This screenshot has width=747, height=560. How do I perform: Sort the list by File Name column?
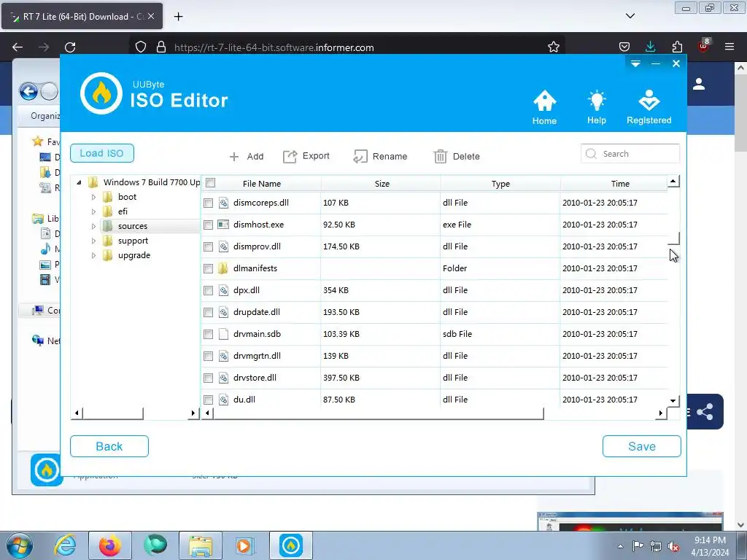tap(262, 184)
